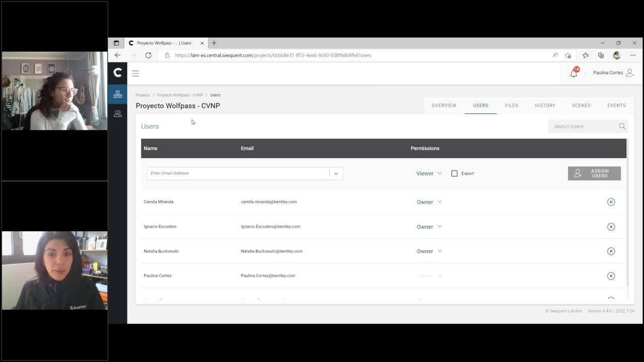Refresh the current page
The width and height of the screenshot is (644, 362).
click(148, 55)
